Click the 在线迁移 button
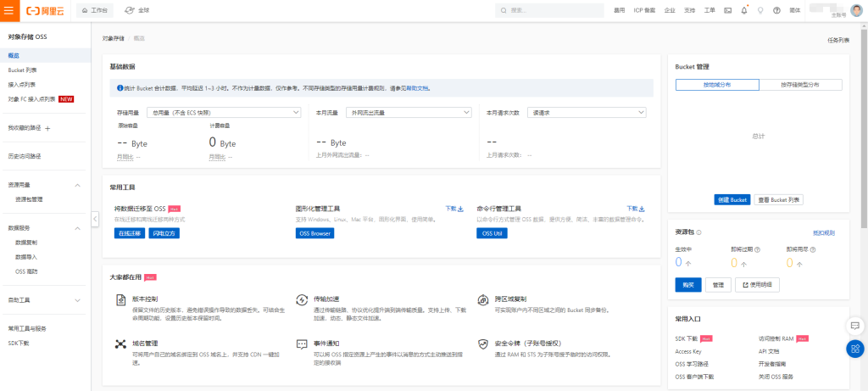Image resolution: width=868 pixels, height=391 pixels. pos(130,234)
